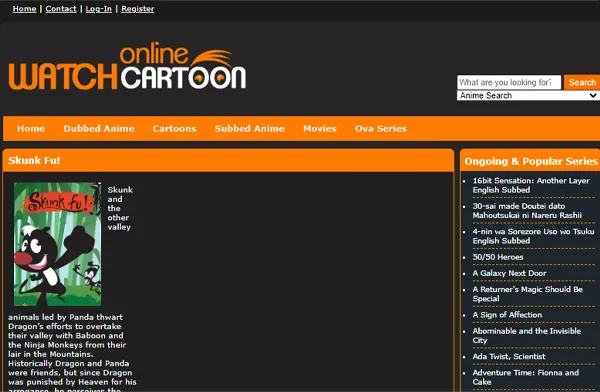Open the Contact link
This screenshot has height=392, width=600.
61,9
